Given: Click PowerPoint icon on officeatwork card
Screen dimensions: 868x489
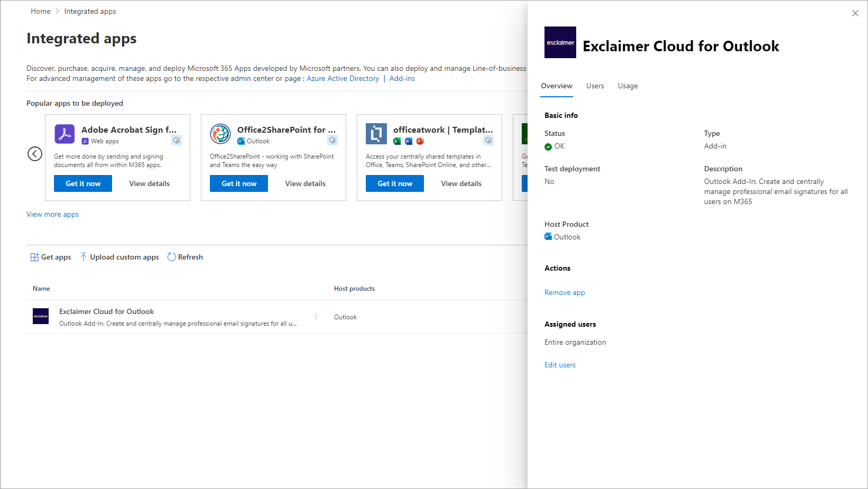Looking at the screenshot, I should click(x=420, y=141).
